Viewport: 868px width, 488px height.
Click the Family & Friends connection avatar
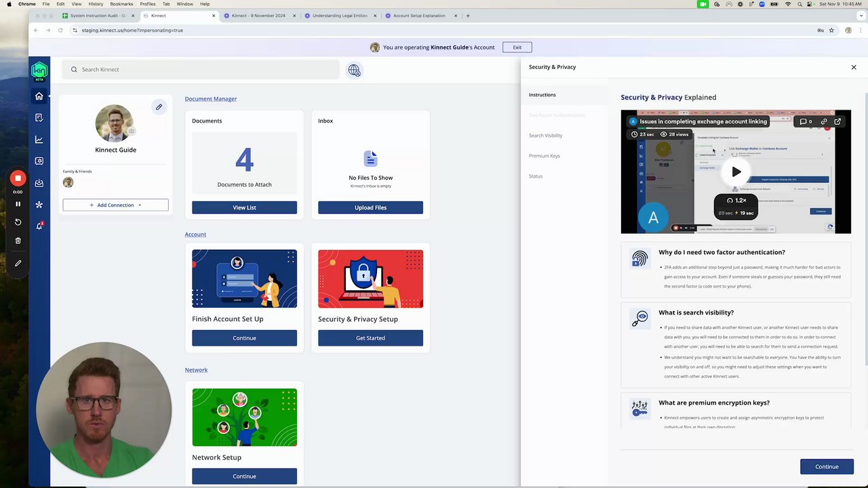click(68, 182)
